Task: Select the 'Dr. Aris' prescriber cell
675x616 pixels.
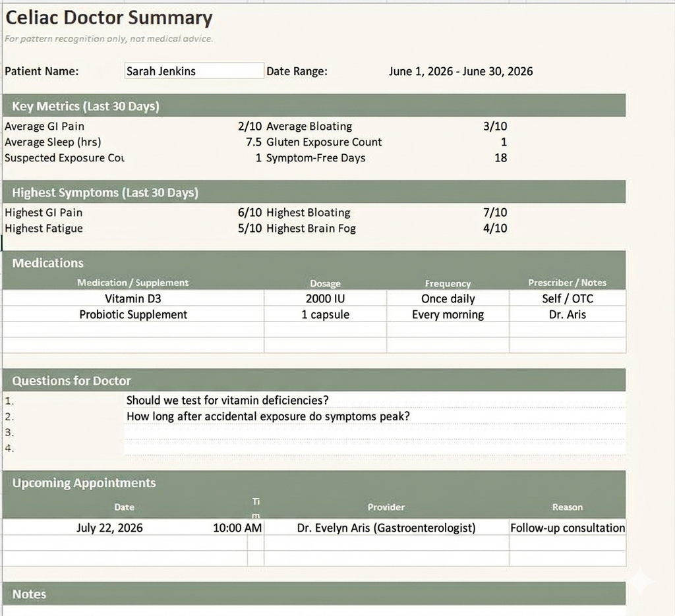Action: tap(568, 314)
